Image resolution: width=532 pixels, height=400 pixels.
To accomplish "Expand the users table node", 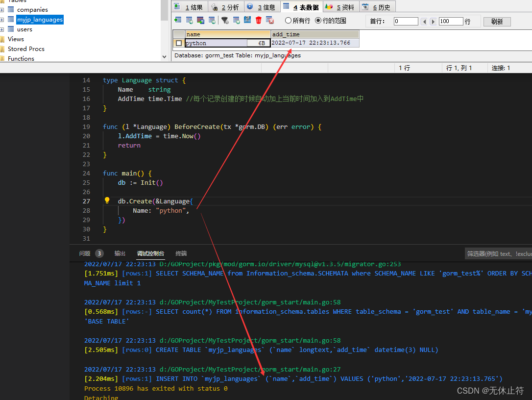I will point(1,29).
